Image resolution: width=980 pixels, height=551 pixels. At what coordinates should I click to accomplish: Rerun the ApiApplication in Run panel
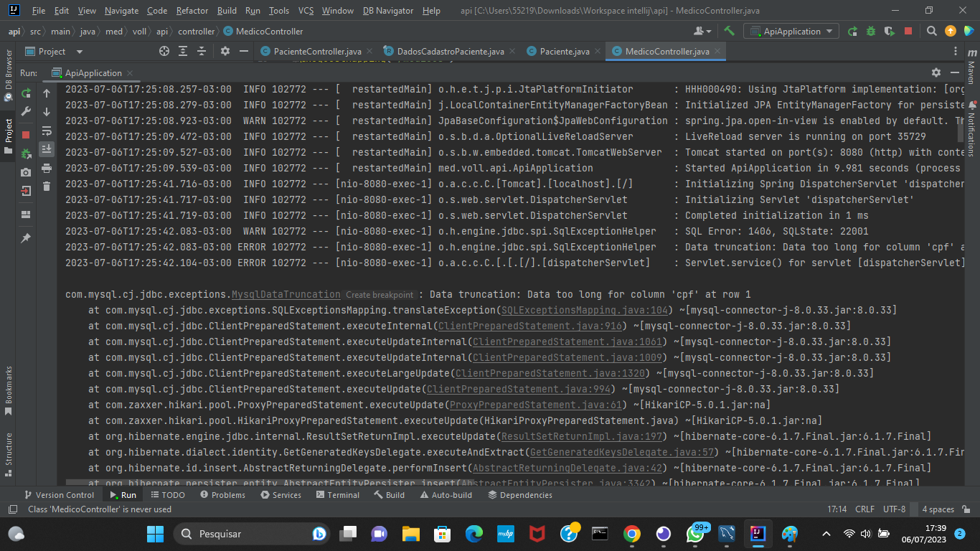[26, 93]
